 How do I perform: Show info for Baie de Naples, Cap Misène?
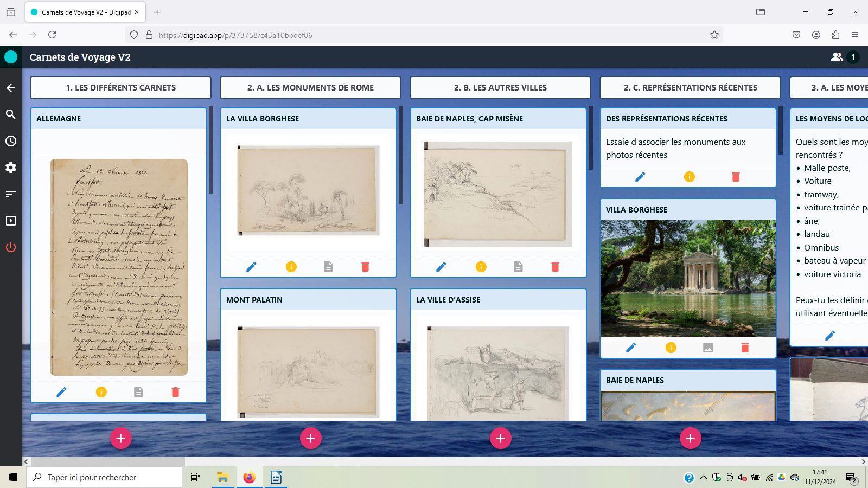pyautogui.click(x=481, y=267)
